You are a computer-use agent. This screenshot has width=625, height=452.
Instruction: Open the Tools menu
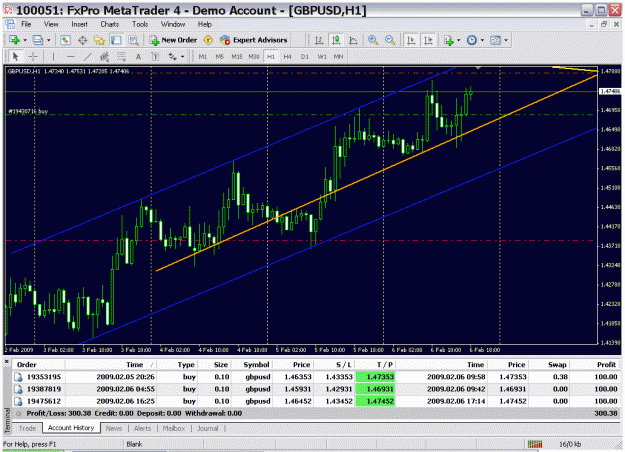click(140, 24)
